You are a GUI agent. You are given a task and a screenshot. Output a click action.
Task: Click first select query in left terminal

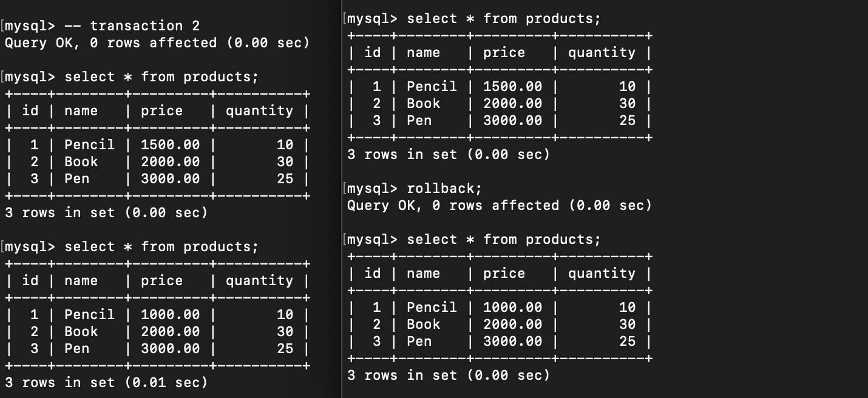pyautogui.click(x=161, y=77)
